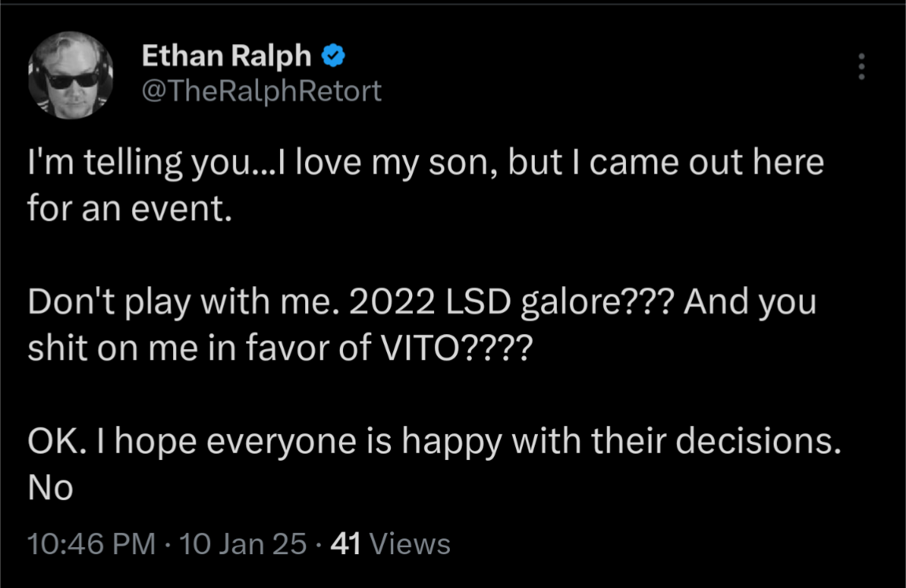Screen dimensions: 906x588
Task: Open the @TheRalphRetort handle link
Action: pyautogui.click(x=262, y=90)
